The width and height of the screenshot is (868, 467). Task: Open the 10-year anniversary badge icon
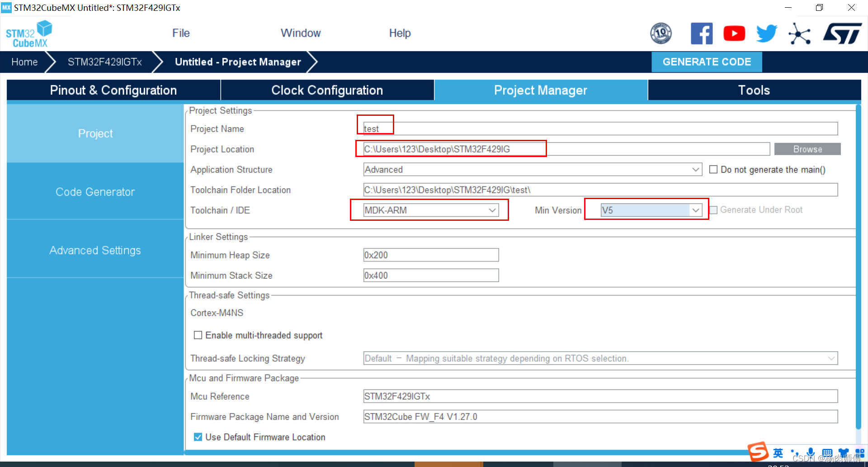click(660, 33)
